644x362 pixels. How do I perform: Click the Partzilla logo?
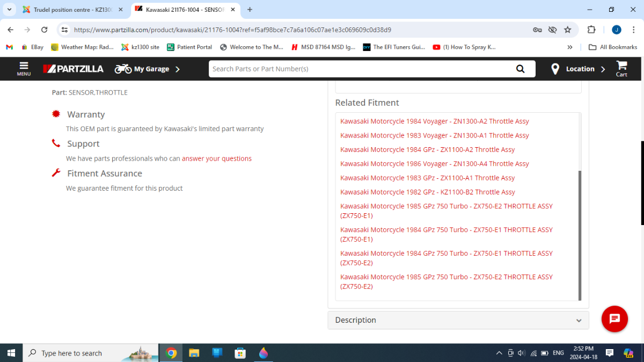click(x=74, y=69)
